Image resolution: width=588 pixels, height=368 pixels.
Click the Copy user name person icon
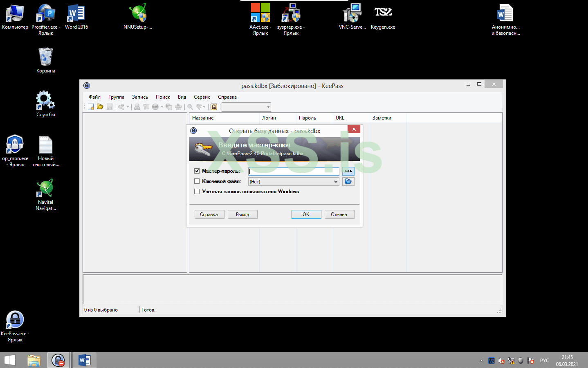coord(137,107)
